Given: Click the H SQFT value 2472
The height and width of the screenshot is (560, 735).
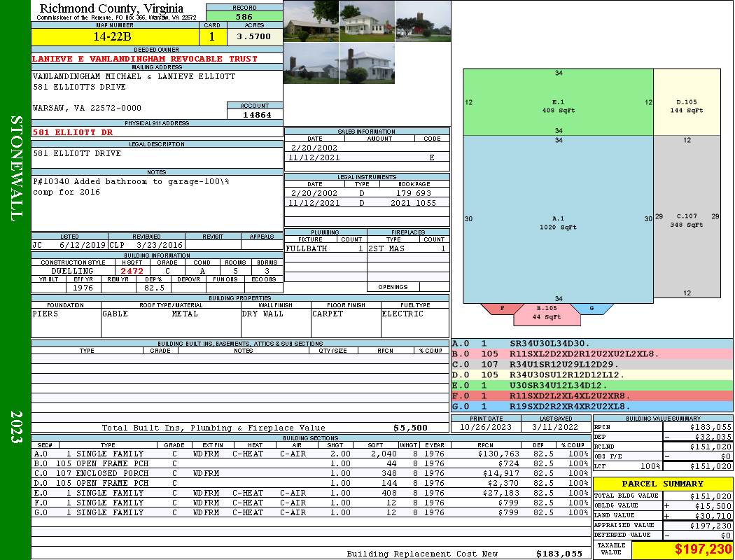Looking at the screenshot, I should click(132, 271).
